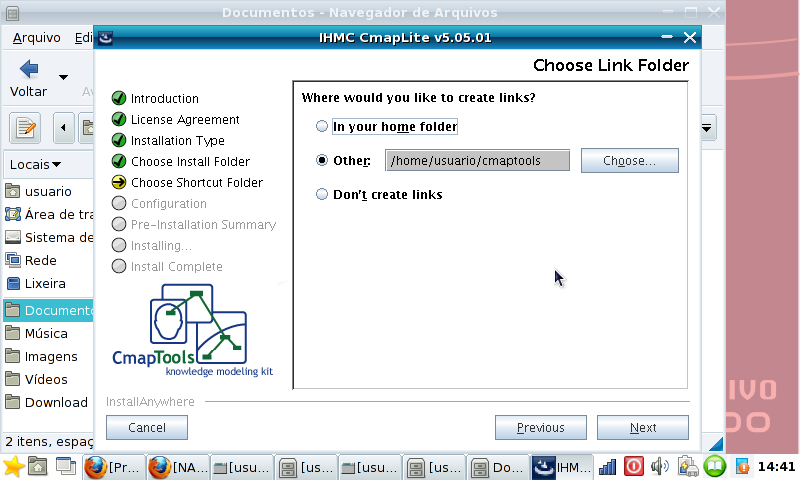Click the Install Complete step circle icon

119,266
